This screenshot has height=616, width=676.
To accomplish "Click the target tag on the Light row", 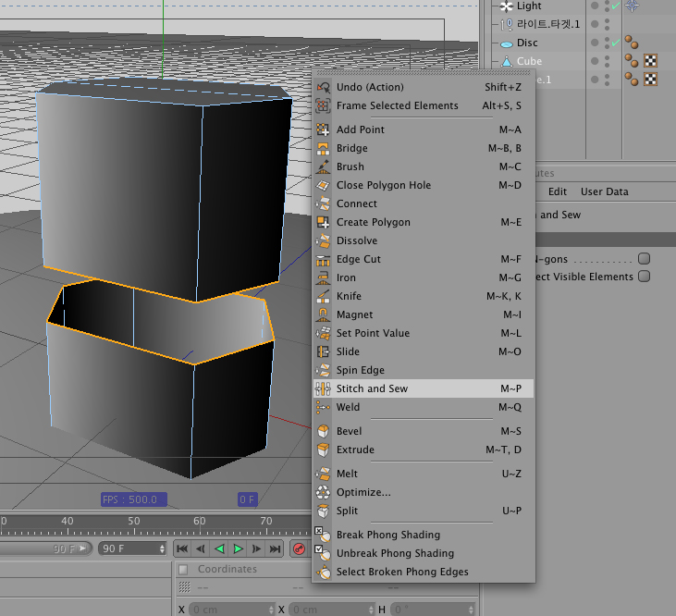I will 632,6.
